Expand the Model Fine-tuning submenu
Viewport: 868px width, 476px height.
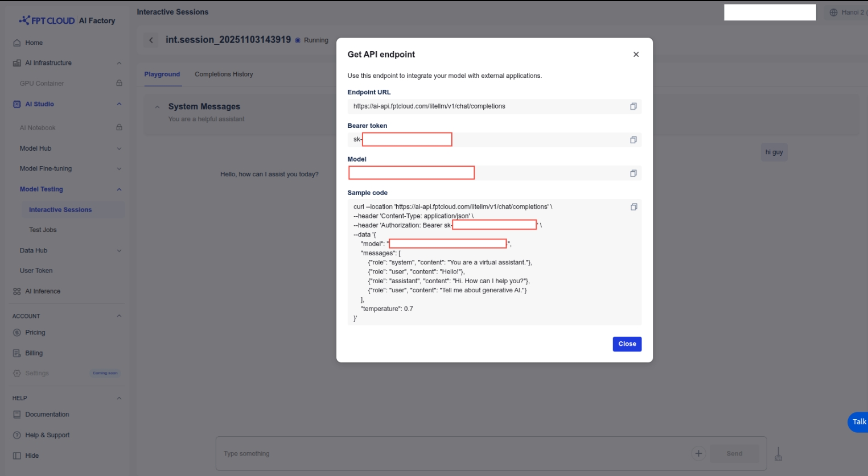coord(119,169)
